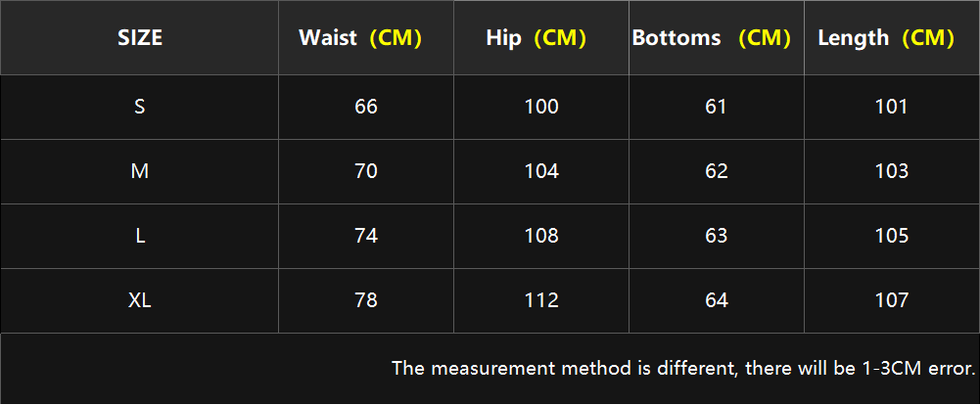Select the Waist (CM) header cell
The width and height of the screenshot is (980, 405).
(365, 38)
